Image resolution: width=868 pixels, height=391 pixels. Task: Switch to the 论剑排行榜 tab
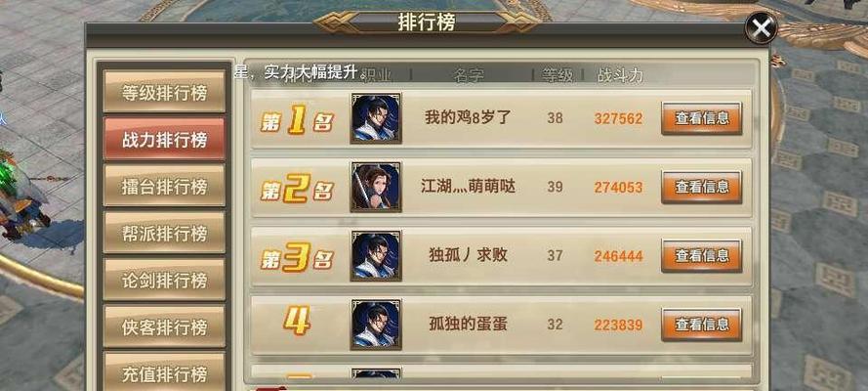click(x=164, y=281)
